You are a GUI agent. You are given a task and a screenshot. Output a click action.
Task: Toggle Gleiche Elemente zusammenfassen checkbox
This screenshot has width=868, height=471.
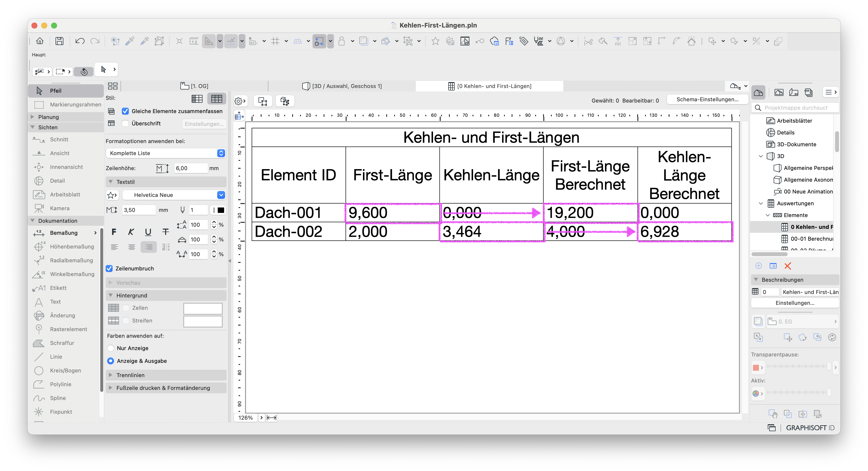[x=125, y=111]
